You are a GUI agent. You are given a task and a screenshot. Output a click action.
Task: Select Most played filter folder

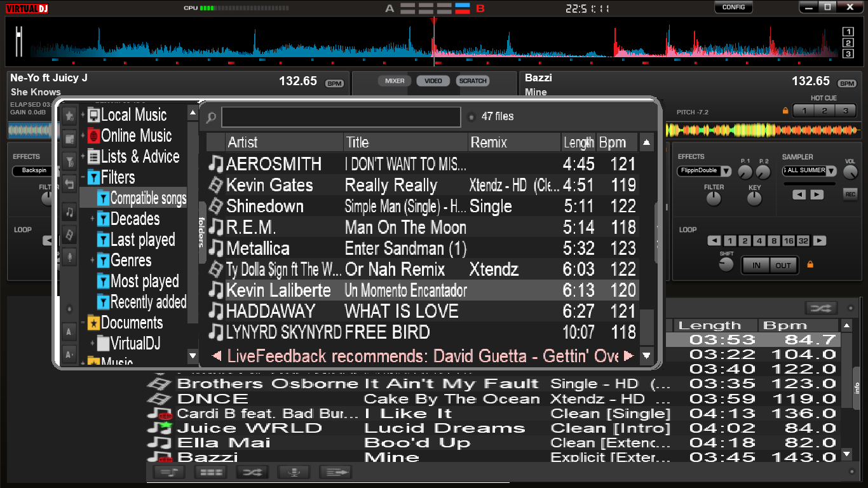137,281
